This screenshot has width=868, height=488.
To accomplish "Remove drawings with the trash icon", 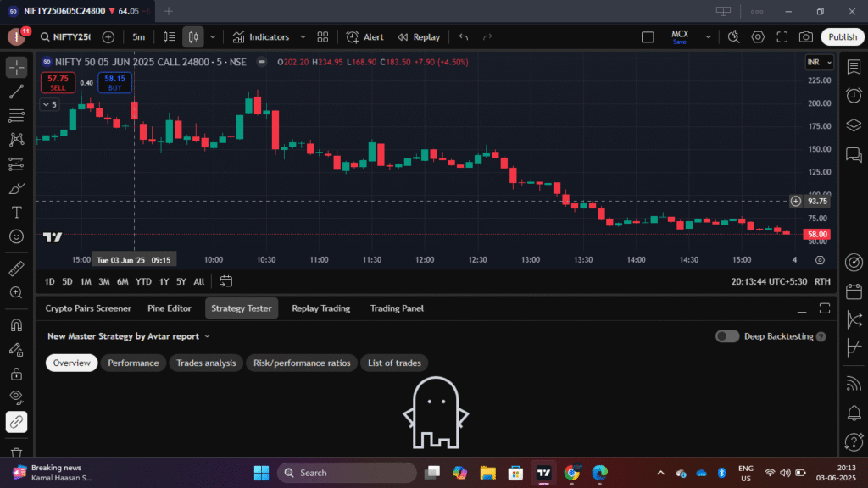I will 17,452.
